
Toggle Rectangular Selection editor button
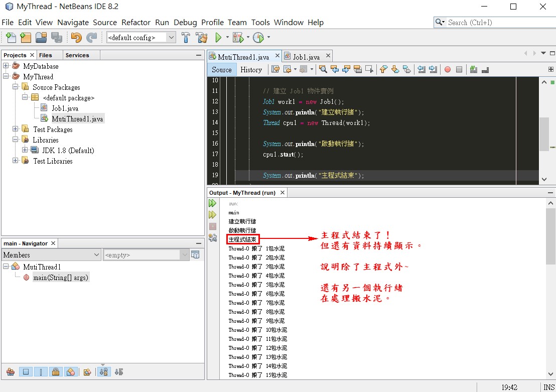369,70
